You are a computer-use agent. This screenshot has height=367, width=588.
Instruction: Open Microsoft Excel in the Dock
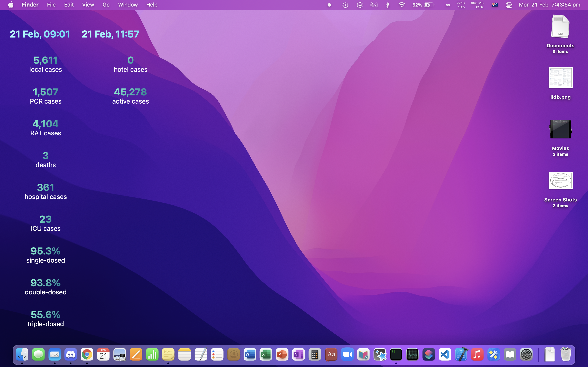pos(266,355)
